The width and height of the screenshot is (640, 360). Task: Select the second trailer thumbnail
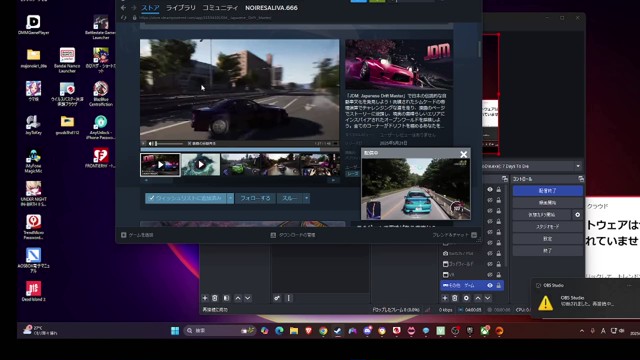(200, 165)
